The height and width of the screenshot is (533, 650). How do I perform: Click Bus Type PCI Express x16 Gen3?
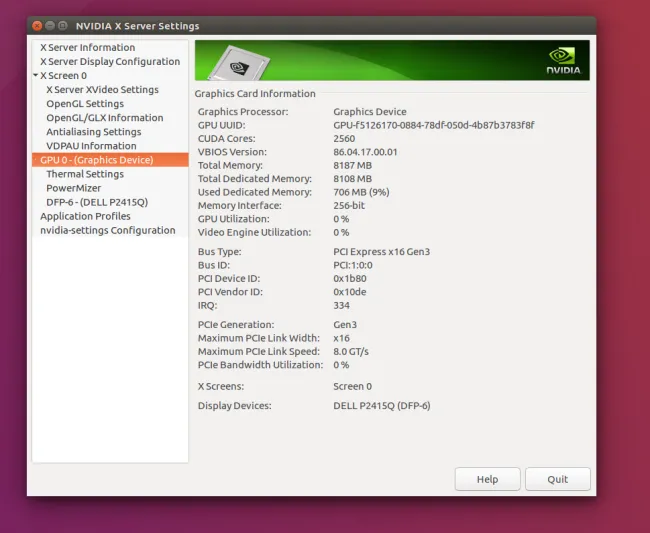pos(381,252)
